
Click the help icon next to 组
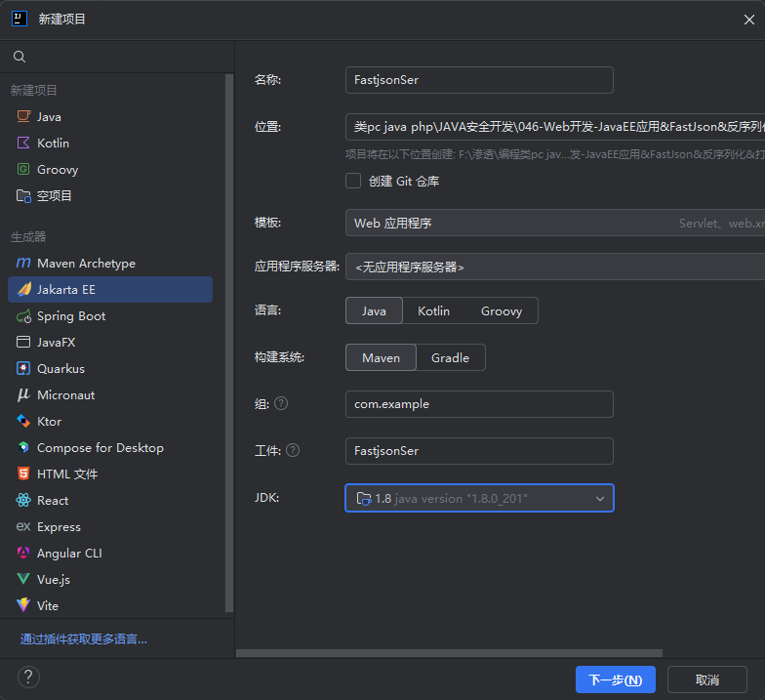tap(281, 403)
